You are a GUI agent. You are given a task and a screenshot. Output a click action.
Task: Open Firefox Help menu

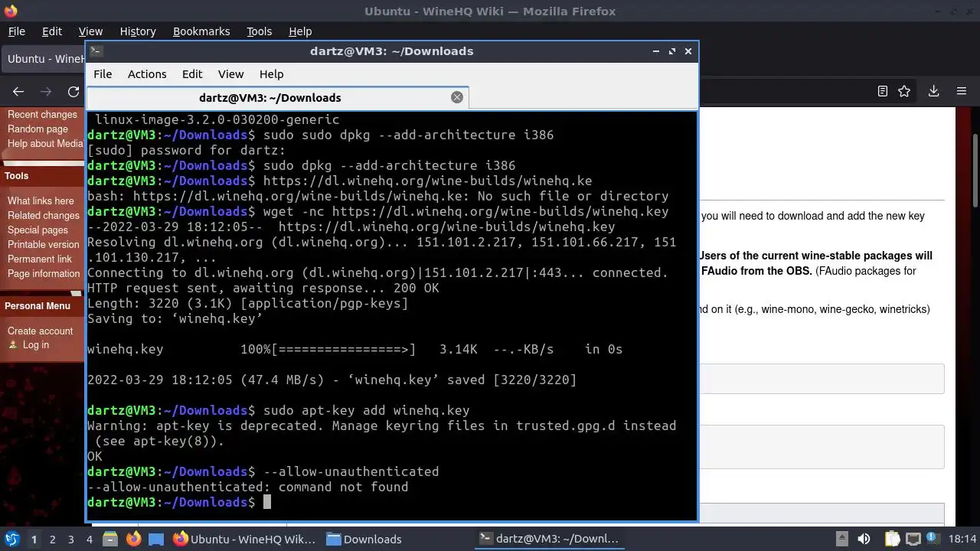tap(300, 31)
